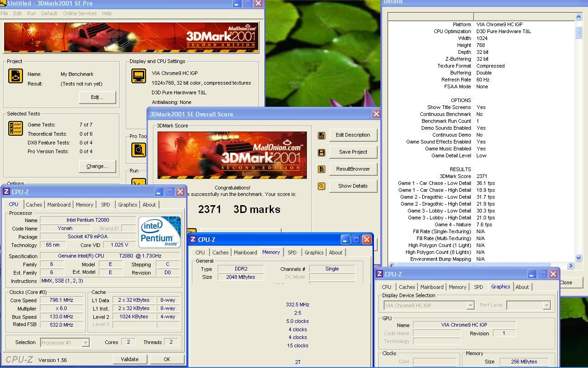Click the Show Details button

pos(353,186)
